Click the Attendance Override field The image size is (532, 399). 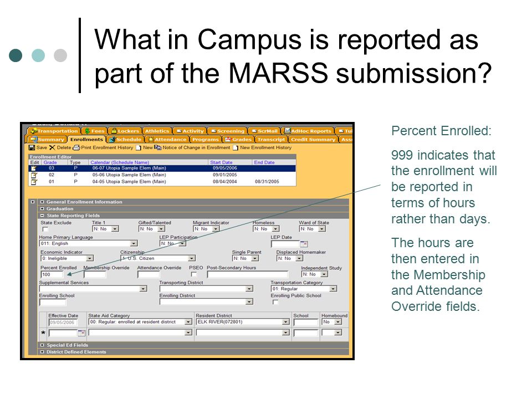pyautogui.click(x=149, y=274)
